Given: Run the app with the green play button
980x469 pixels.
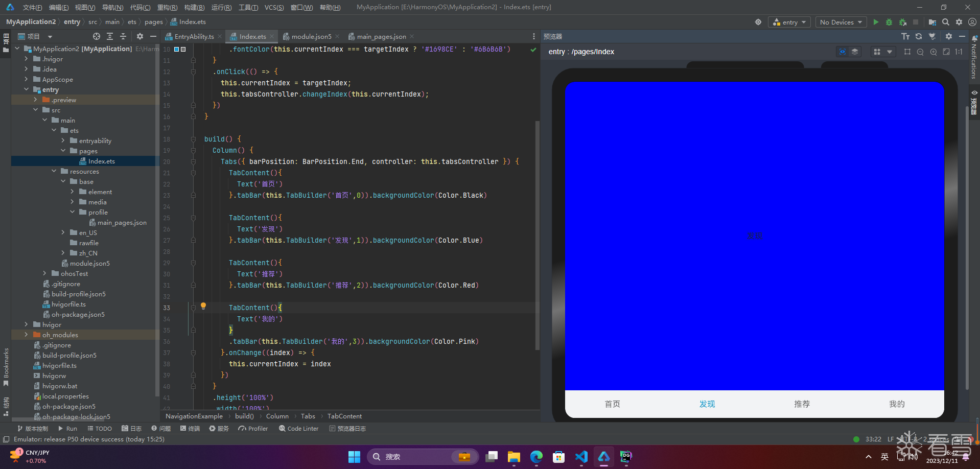Looking at the screenshot, I should [x=876, y=22].
